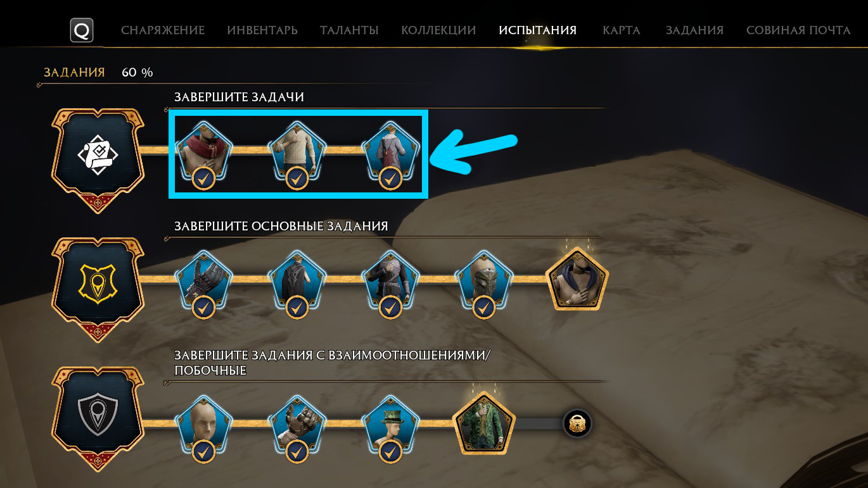Screen dimensions: 868x488
Task: Select the grey shield side quests badge
Action: pyautogui.click(x=98, y=418)
